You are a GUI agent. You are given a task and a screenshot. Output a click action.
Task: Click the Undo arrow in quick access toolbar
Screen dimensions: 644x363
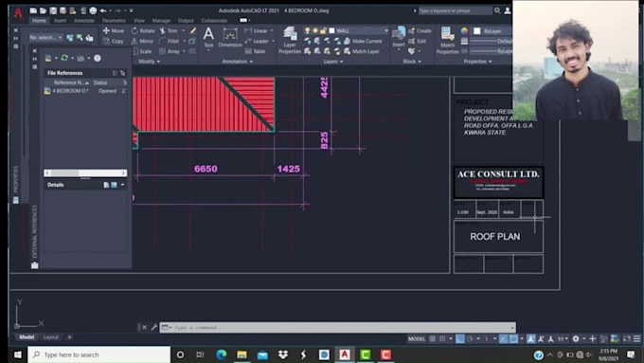coord(103,10)
